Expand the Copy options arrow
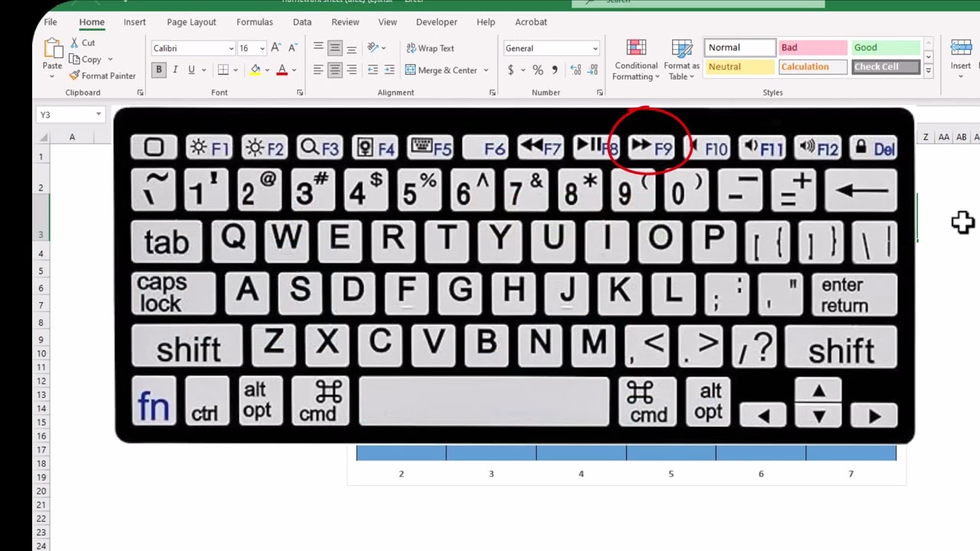Image resolution: width=980 pixels, height=551 pixels. [x=109, y=60]
